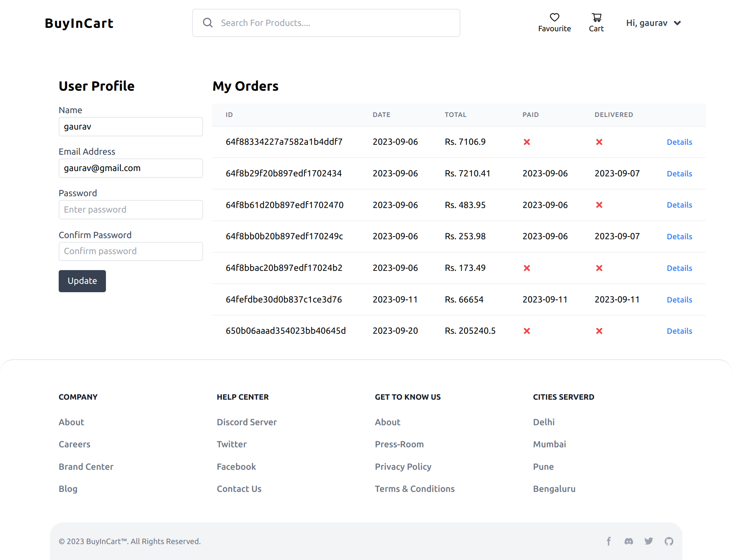Open Details for order 64f8b29f20b897edf1702434
Screen dimensions: 732x560
(679, 174)
